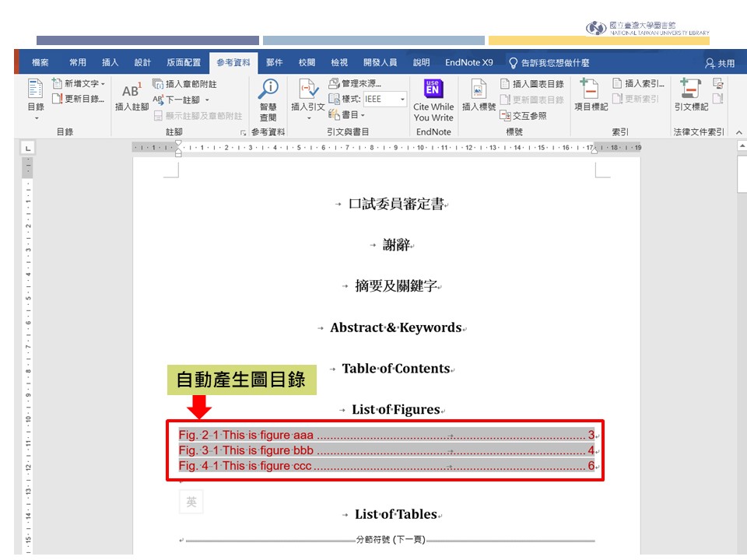This screenshot has height=560, width=747.
Task: Open the 檔案 tab
Action: pyautogui.click(x=40, y=62)
